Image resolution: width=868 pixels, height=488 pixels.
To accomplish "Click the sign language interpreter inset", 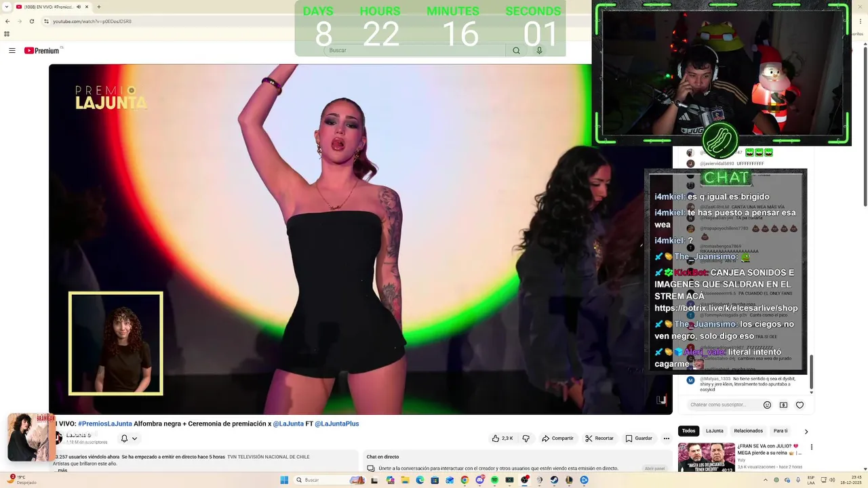I will coord(116,344).
